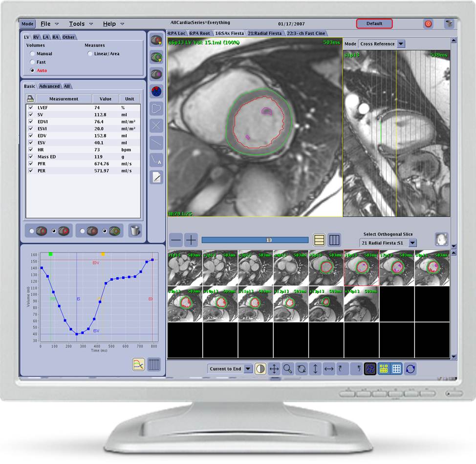Viewport: 476px width, 464px height.
Task: Open the Current to End dropdown
Action: (x=248, y=369)
